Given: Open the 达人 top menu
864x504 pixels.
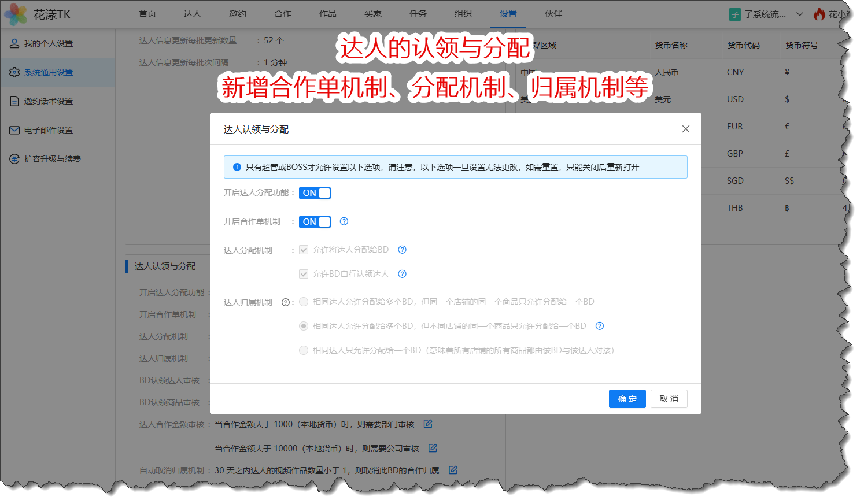Looking at the screenshot, I should pos(192,14).
